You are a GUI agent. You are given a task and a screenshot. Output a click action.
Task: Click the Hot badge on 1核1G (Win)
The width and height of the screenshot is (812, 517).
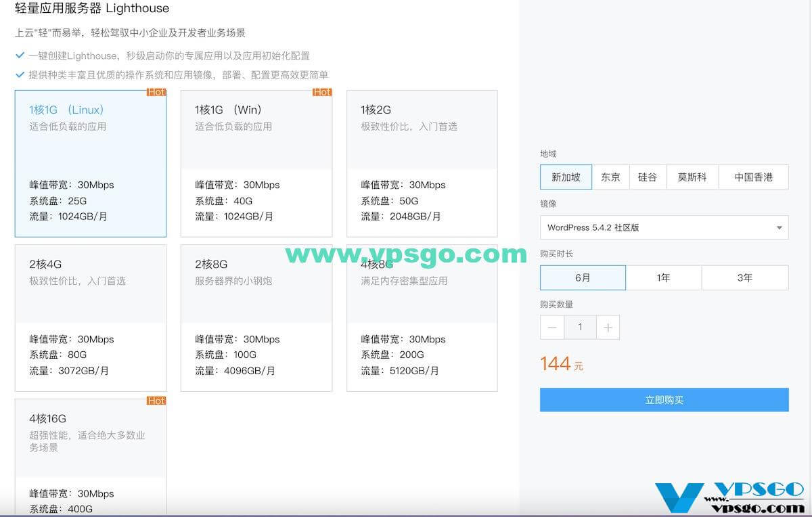click(322, 93)
